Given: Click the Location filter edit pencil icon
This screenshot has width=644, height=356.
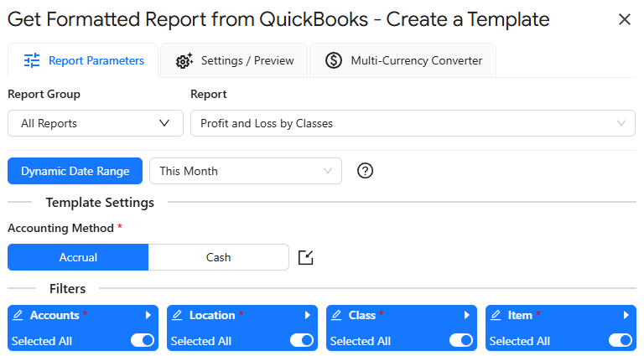Looking at the screenshot, I should click(177, 315).
